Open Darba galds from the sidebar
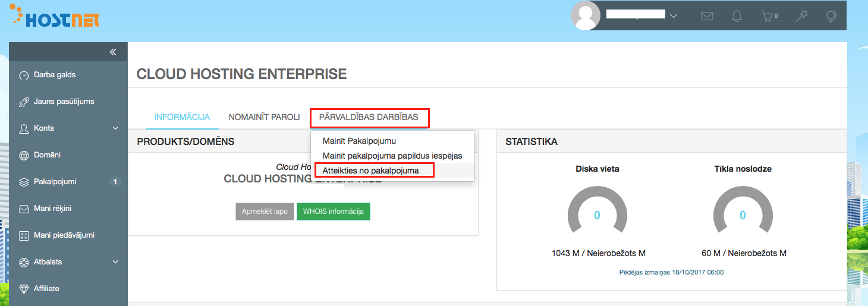Screen dimensions: 868x306 point(55,75)
